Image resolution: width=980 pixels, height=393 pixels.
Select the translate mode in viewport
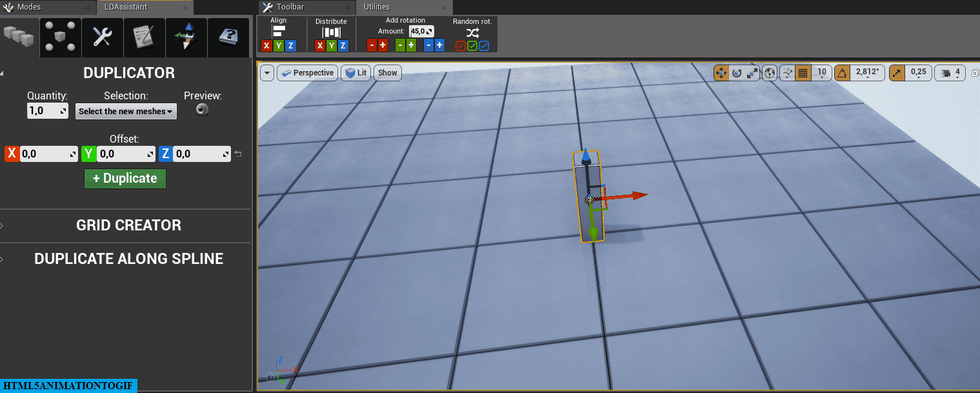tap(721, 73)
